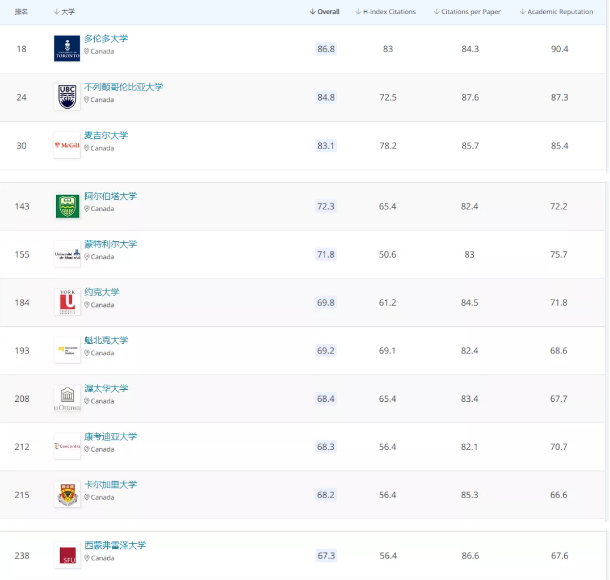Click Academic Reputation value 70.7
The image size is (610, 580).
[x=559, y=447]
